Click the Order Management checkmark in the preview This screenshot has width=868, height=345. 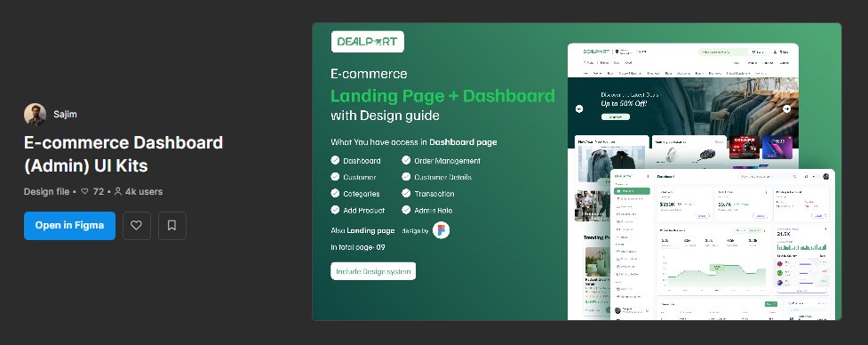[406, 160]
